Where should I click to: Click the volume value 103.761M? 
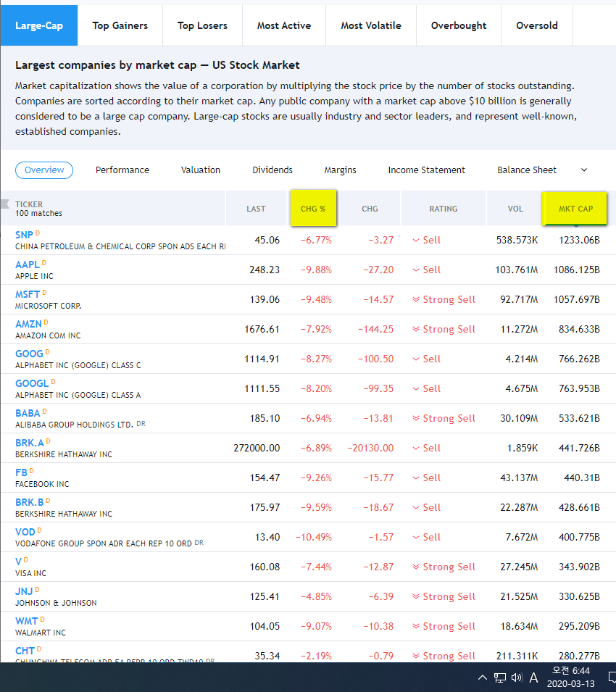click(516, 270)
